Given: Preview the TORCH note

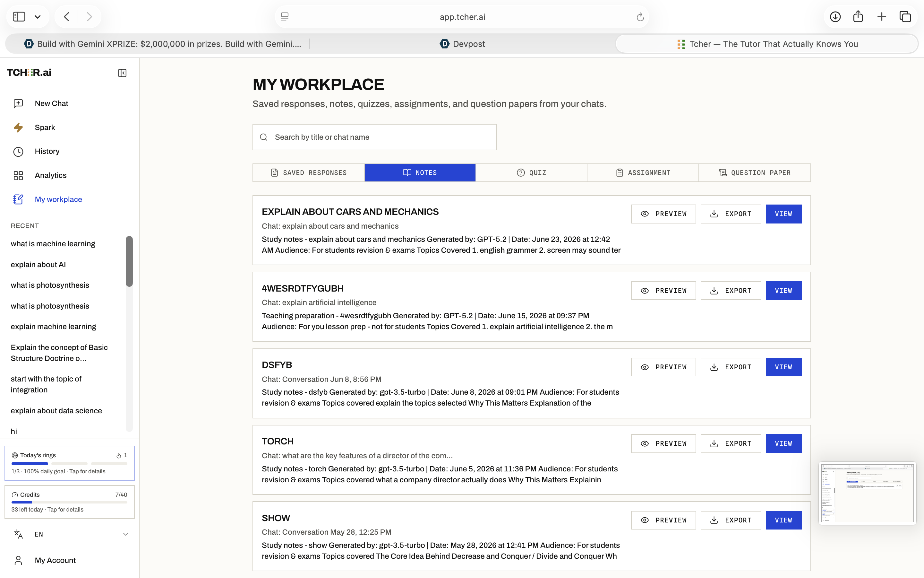Looking at the screenshot, I should pos(663,443).
